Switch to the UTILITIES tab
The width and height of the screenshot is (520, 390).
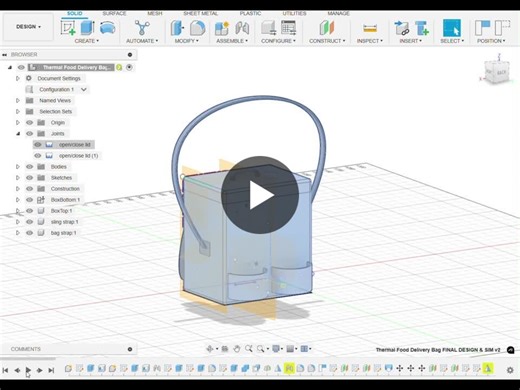coord(294,13)
